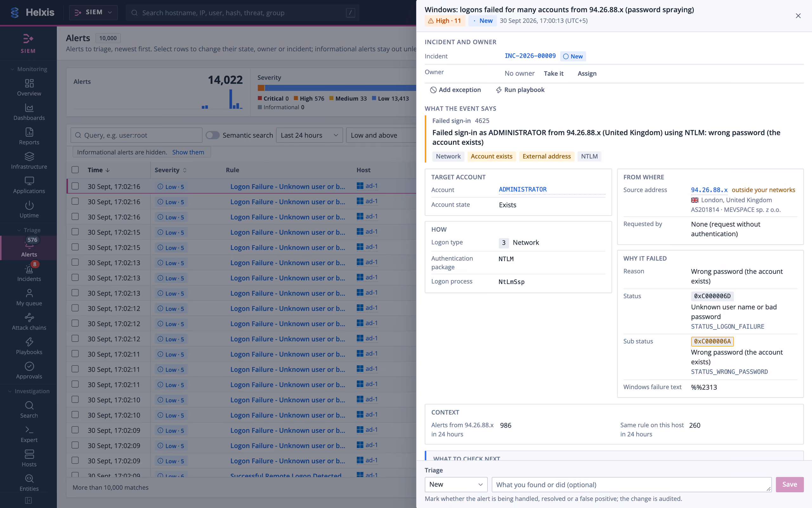Open Dashboards in the sidebar
The image size is (812, 508).
click(x=29, y=112)
